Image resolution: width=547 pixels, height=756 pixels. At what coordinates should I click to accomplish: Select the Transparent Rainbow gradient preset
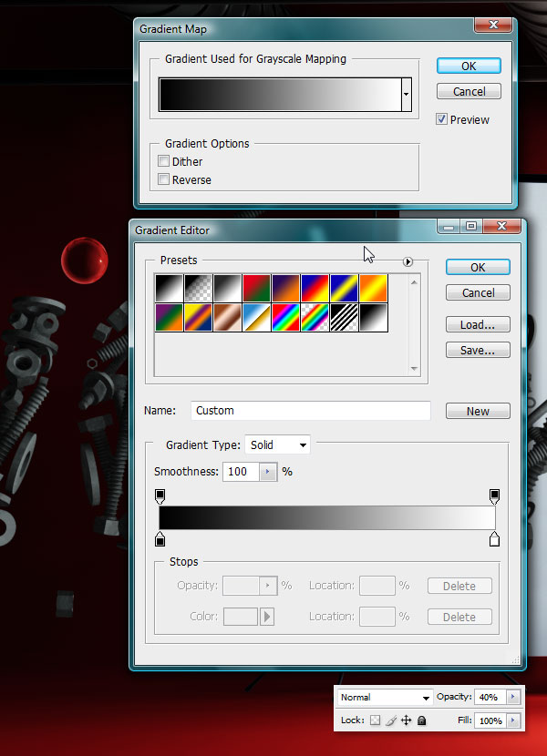click(315, 318)
